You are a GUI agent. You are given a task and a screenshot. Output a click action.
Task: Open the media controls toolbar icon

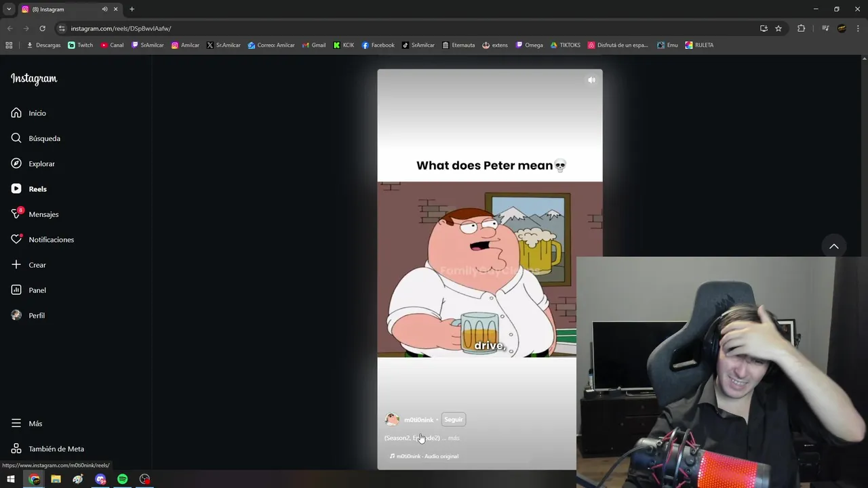[x=825, y=28]
